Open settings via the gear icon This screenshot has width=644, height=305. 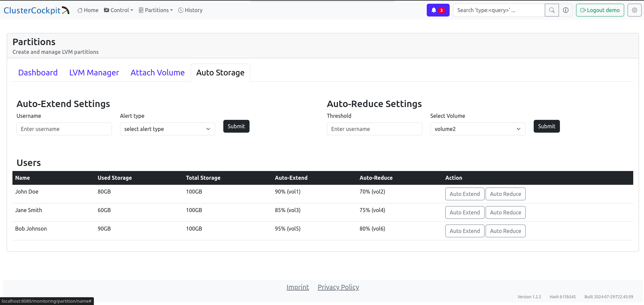[x=634, y=10]
